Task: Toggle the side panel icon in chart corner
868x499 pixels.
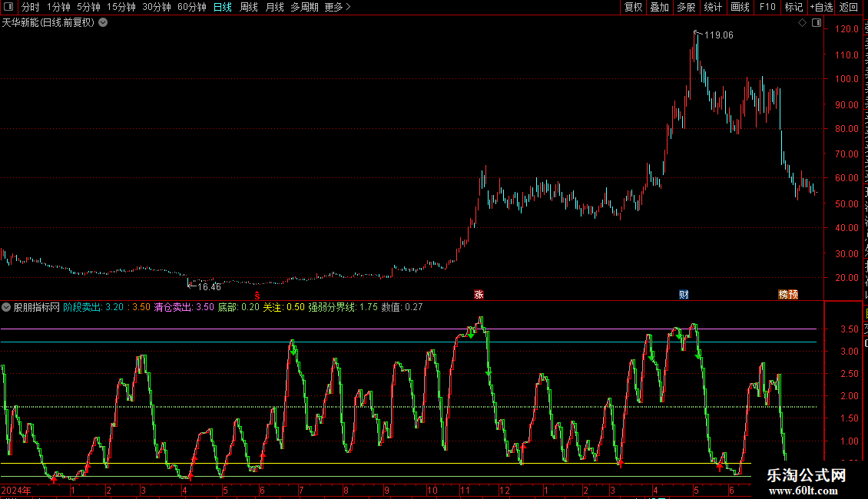Action: click(817, 23)
